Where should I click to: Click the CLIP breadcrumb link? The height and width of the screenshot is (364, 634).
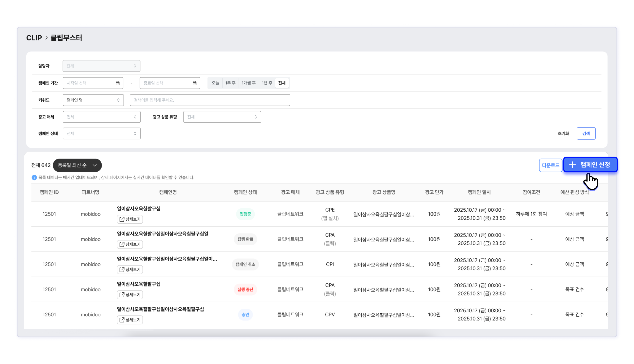point(34,38)
